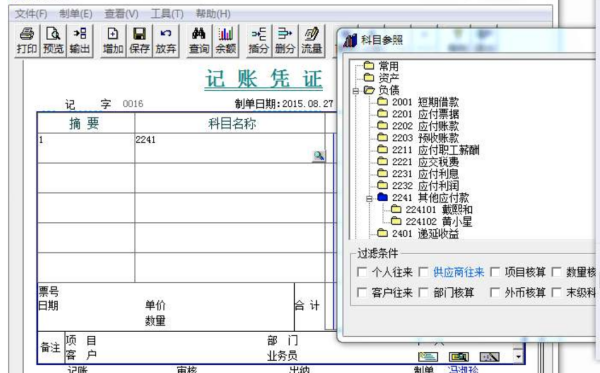
Task: Discard changes with 放弃 icon
Action: 166,41
